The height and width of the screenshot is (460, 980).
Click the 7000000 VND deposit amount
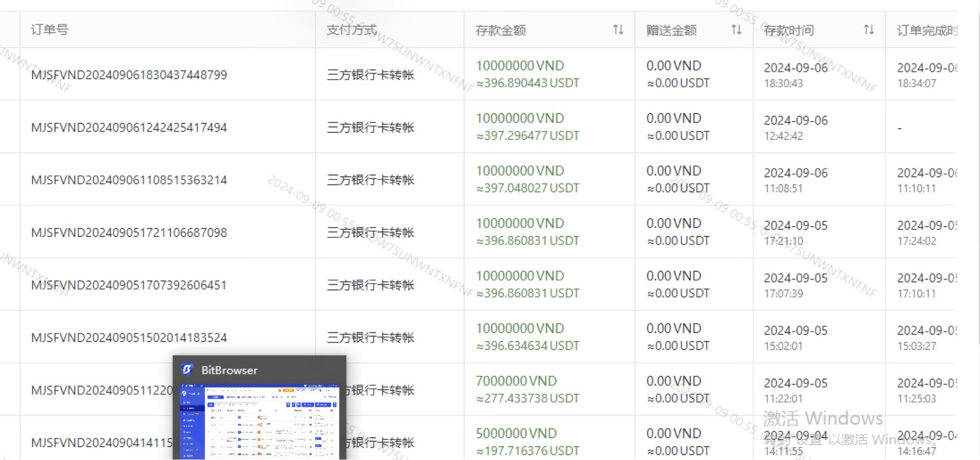tap(516, 381)
